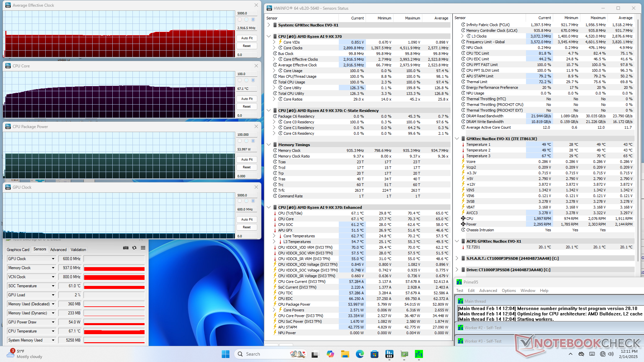The width and height of the screenshot is (644, 362).
Task: Open the Options menu in Prime95
Action: [x=508, y=291]
